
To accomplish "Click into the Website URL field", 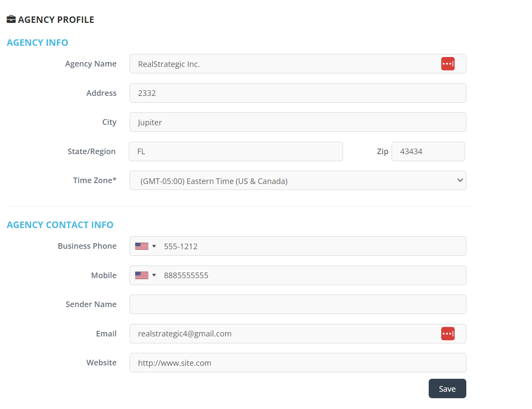I will pos(297,363).
